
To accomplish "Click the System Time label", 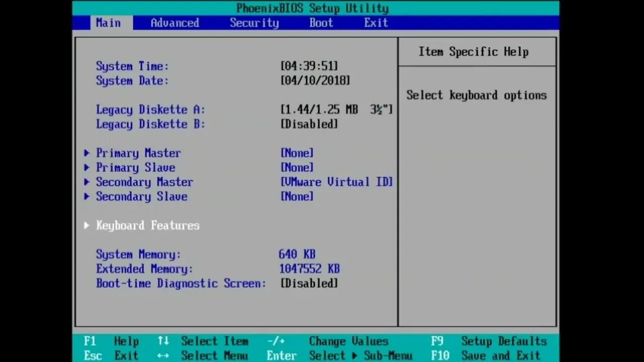I will (132, 66).
